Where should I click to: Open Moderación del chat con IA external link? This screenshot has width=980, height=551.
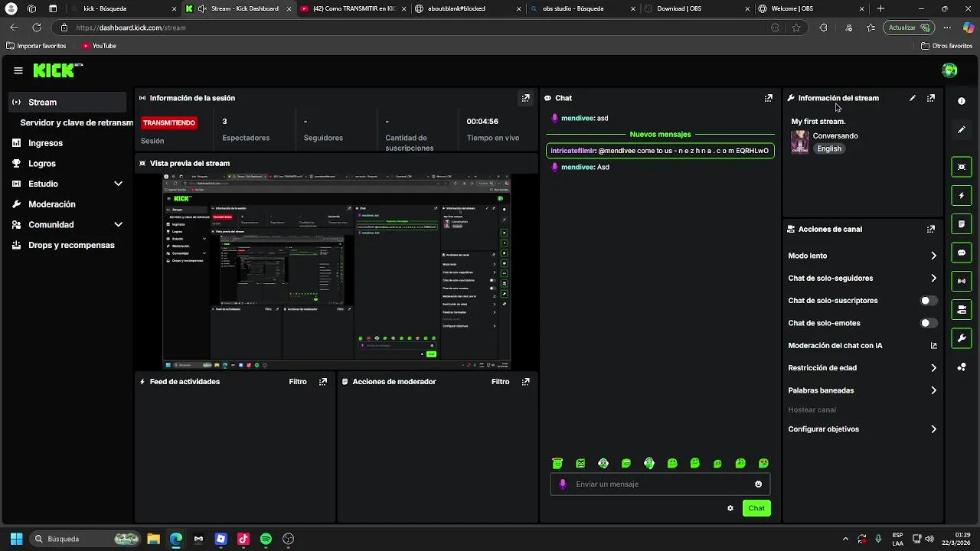[x=933, y=346]
